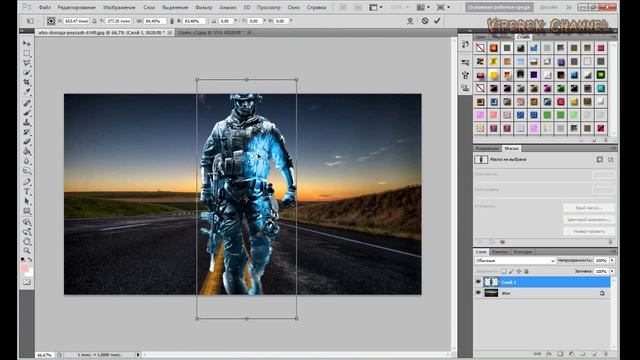Viewport: 640px width, 360px height.
Task: Select the Brush tool
Action: 27,113
